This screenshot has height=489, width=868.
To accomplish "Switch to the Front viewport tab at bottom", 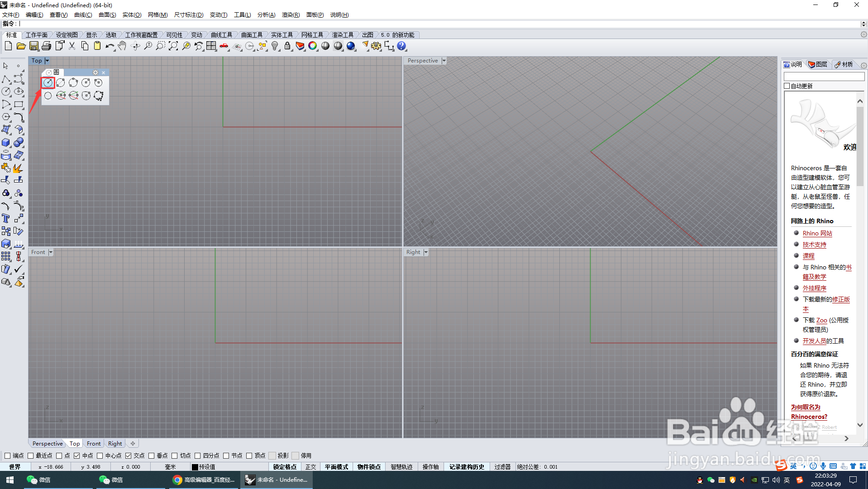I will 94,444.
